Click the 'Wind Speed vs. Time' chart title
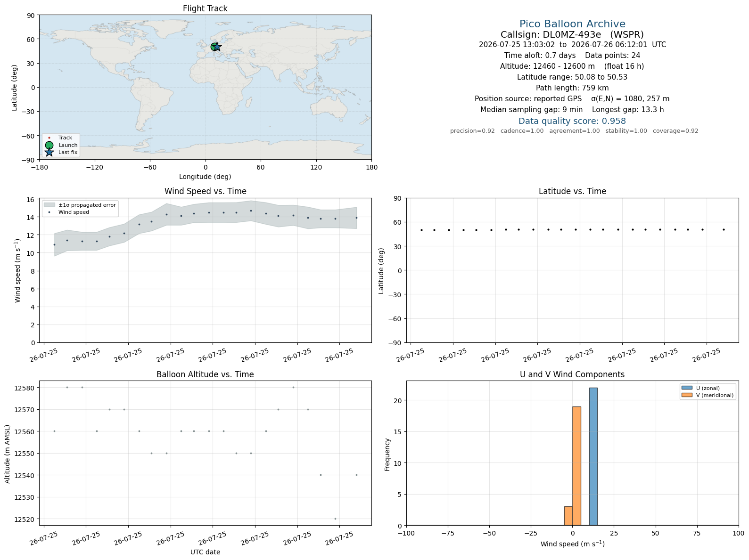Screen dimensions: 749x560 205,191
